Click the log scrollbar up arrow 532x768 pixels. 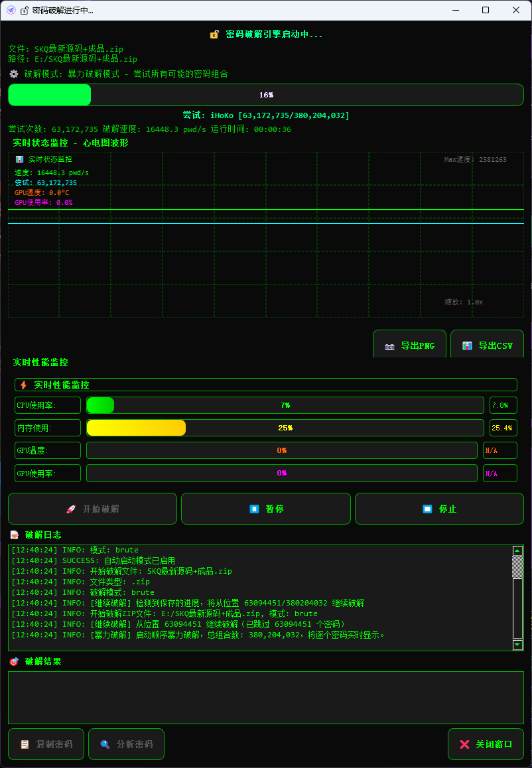[518, 551]
